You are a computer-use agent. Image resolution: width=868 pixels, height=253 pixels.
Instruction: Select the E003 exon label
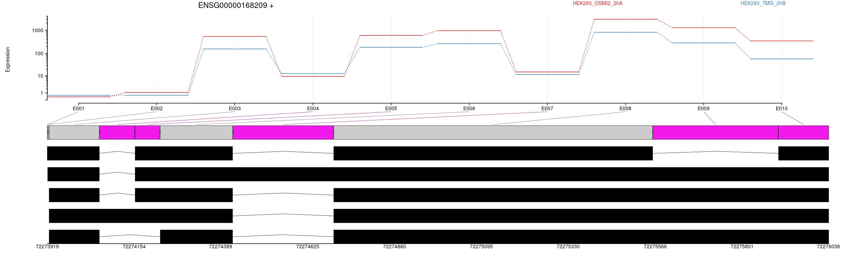coord(235,108)
